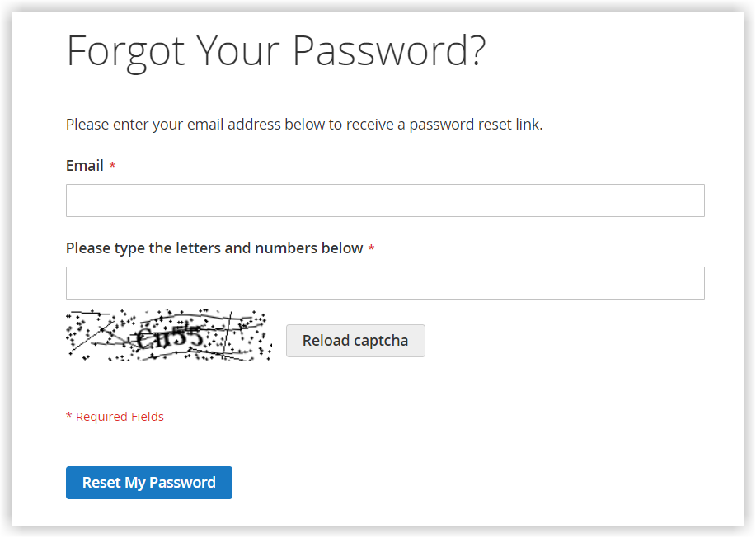
Task: Click the red asterisk beside Email label
Action: coord(112,165)
